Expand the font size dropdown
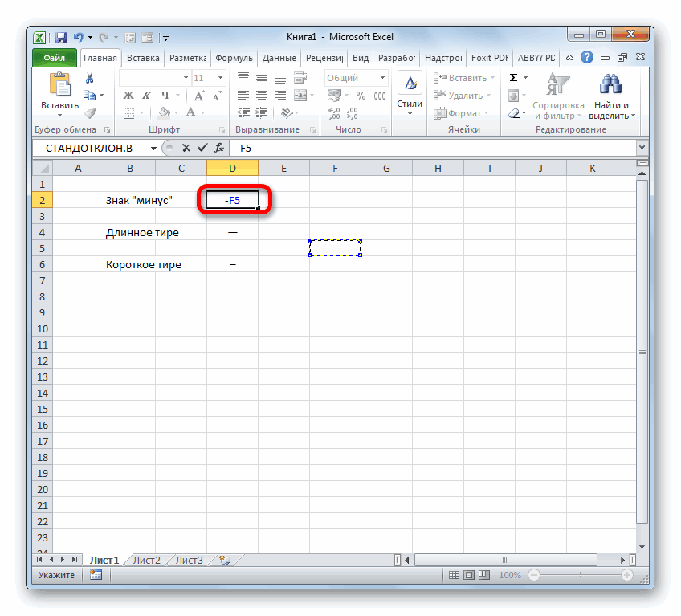The width and height of the screenshot is (681, 616). [x=221, y=78]
